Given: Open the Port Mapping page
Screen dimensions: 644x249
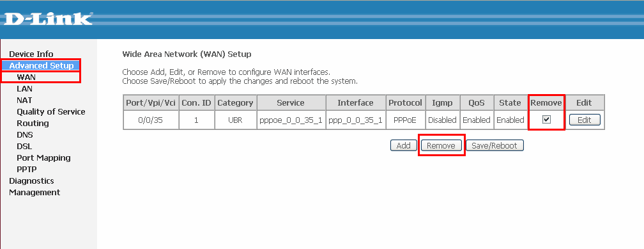Looking at the screenshot, I should [43, 157].
